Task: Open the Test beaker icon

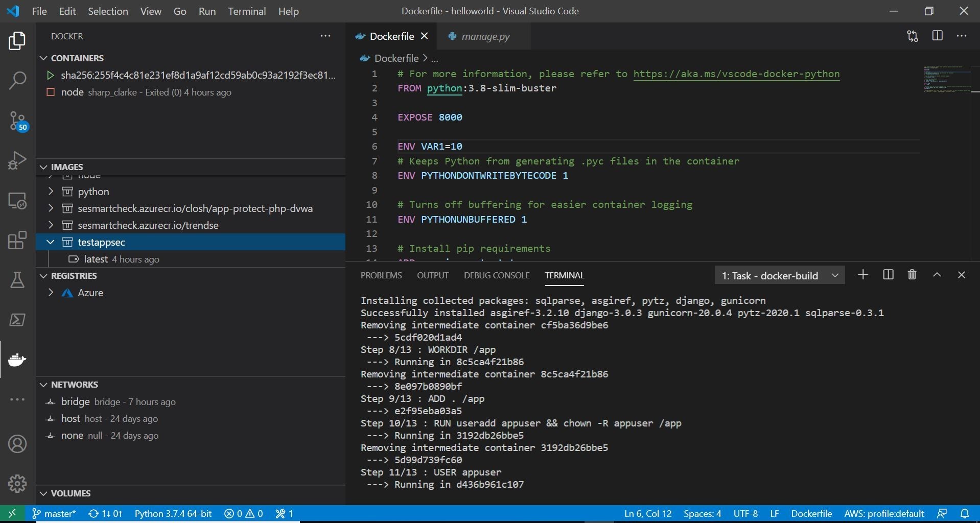Action: coord(17,280)
